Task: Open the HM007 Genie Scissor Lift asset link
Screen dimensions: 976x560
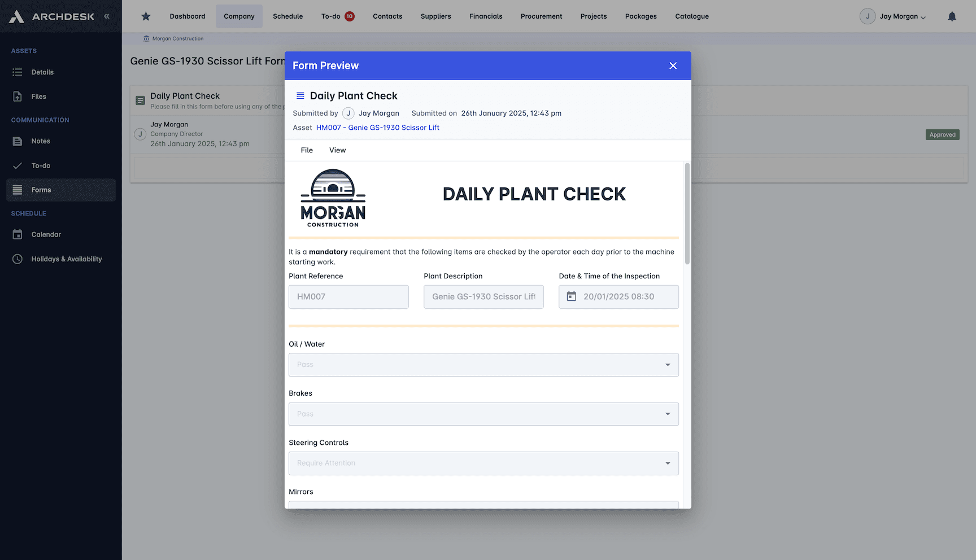Action: (x=377, y=128)
